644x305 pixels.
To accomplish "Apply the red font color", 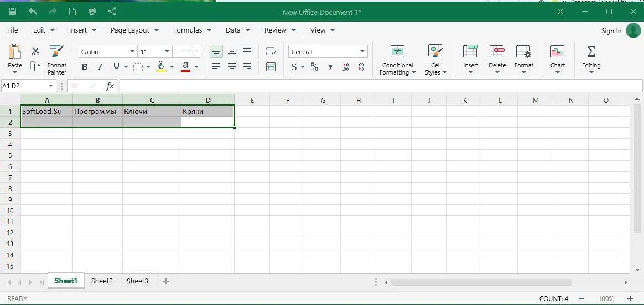I will pos(186,67).
